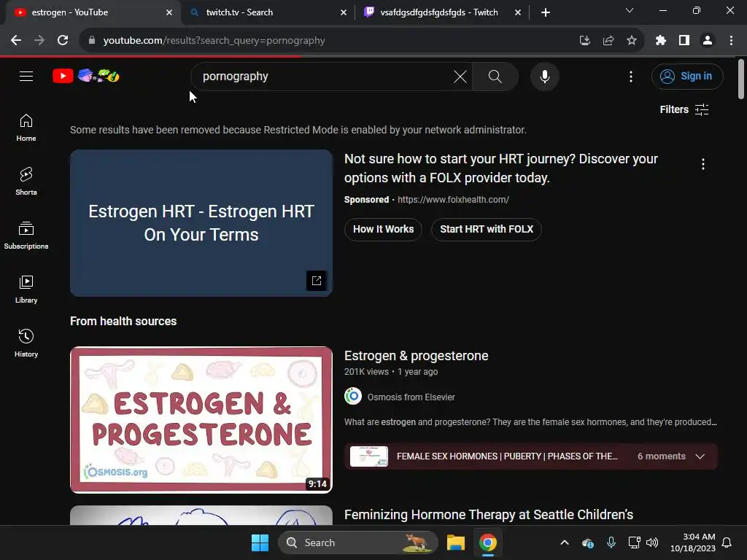Switch to the vsafdgsdfgdsfgdsfgds Twitch tab
Screen dimensions: 747x560
[442, 12]
